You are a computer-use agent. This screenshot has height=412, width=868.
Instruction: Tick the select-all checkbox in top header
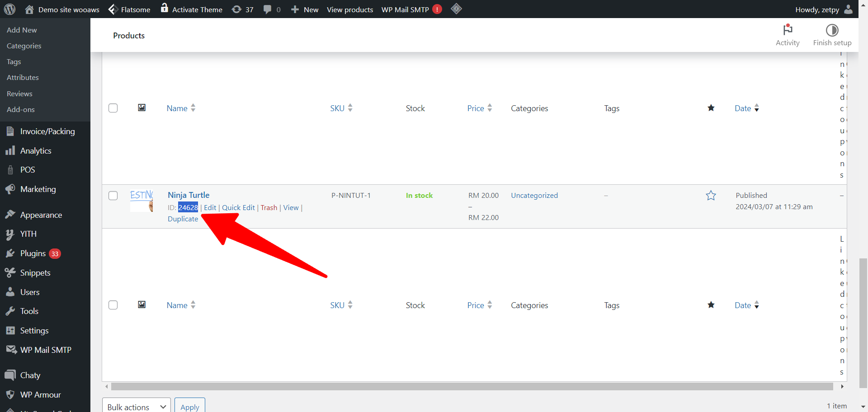113,108
